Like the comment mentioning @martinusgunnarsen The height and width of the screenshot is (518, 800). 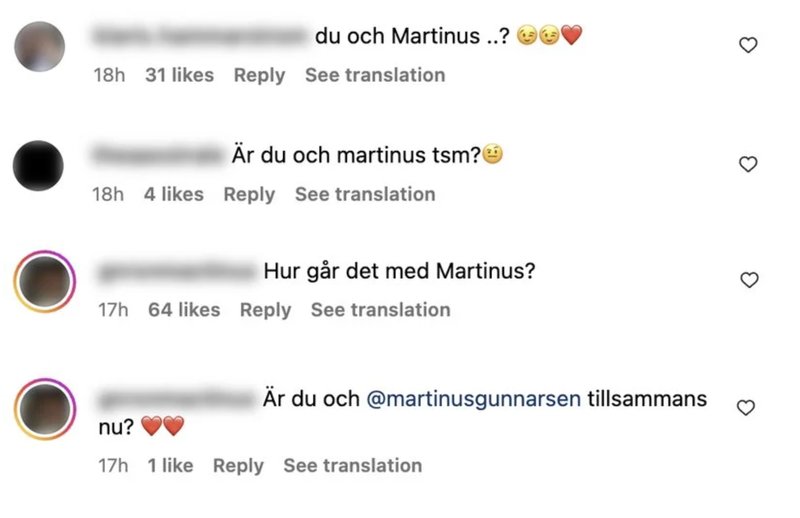[746, 407]
